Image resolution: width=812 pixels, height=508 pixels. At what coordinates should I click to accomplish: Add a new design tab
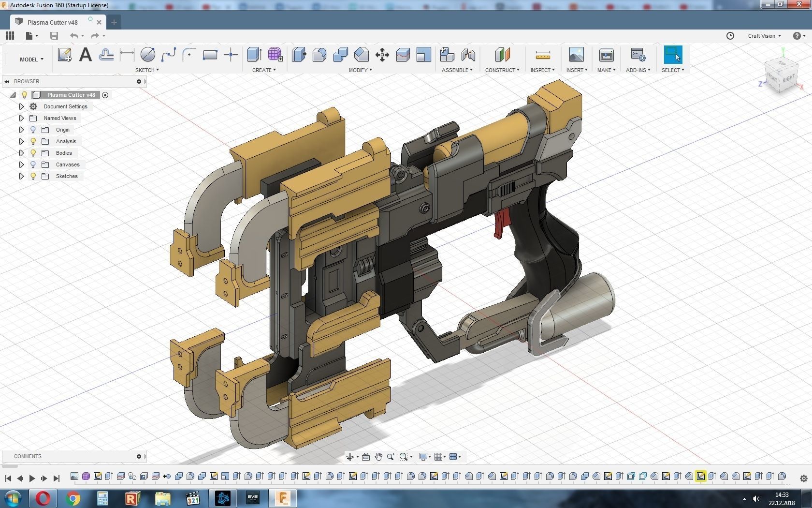pos(114,22)
